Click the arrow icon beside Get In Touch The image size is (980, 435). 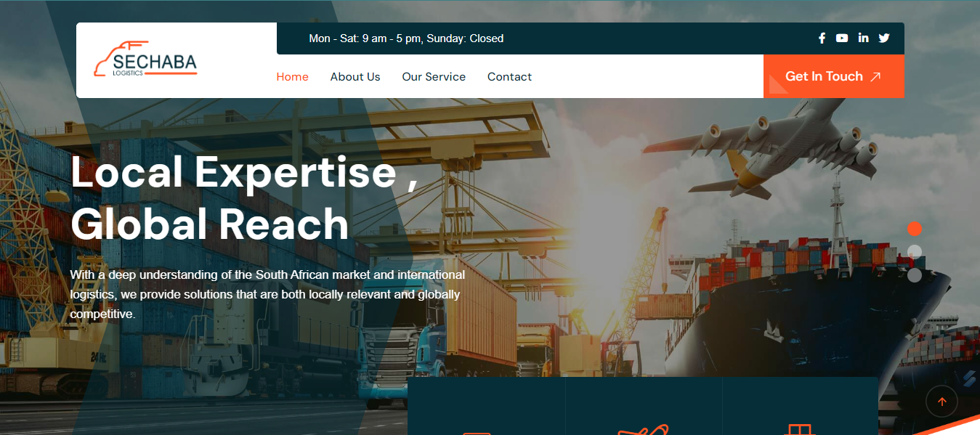click(875, 77)
